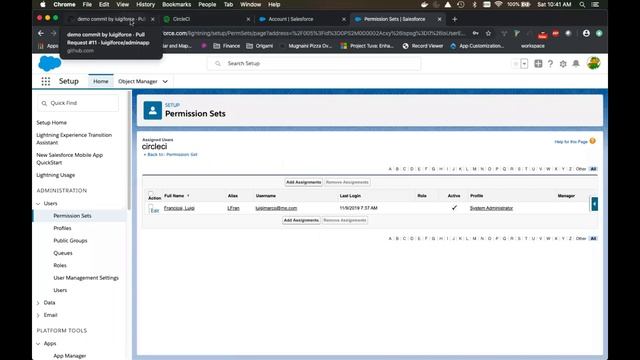Image resolution: width=640 pixels, height=360 pixels.
Task: Open the System Administrator profile link
Action: (x=491, y=208)
